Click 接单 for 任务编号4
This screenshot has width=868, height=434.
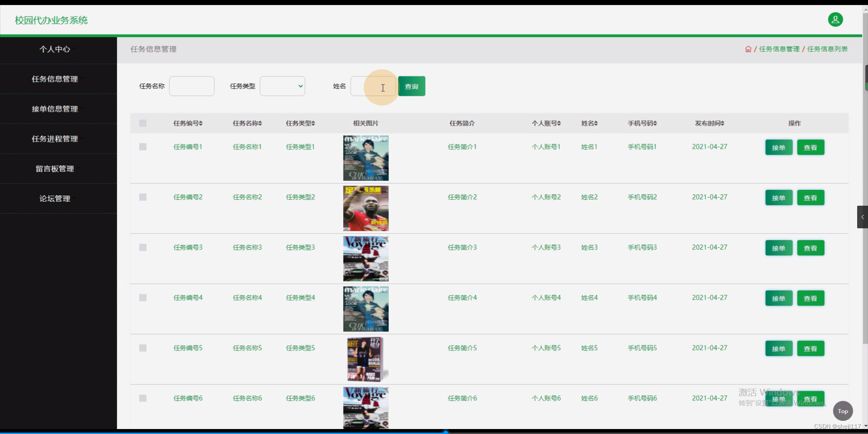coord(778,298)
